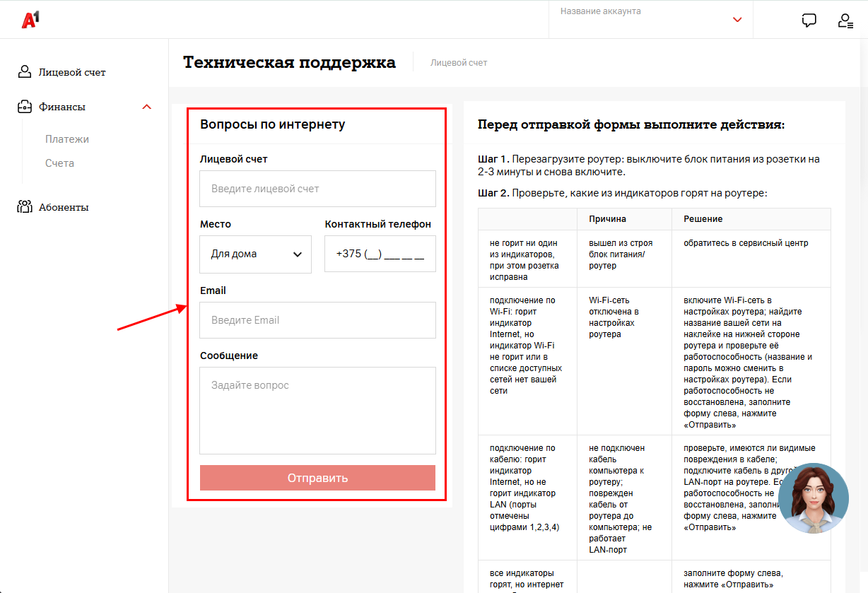Click the person icon beside Лицевой счет
This screenshot has width=868, height=593.
25,72
